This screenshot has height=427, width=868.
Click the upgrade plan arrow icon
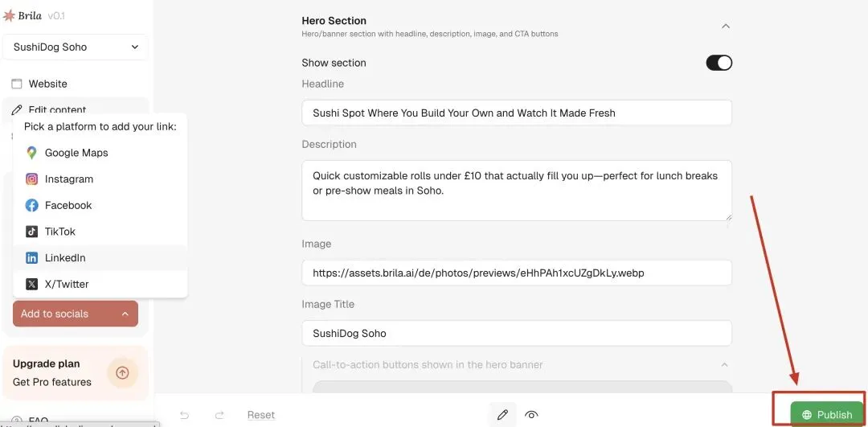tap(122, 372)
